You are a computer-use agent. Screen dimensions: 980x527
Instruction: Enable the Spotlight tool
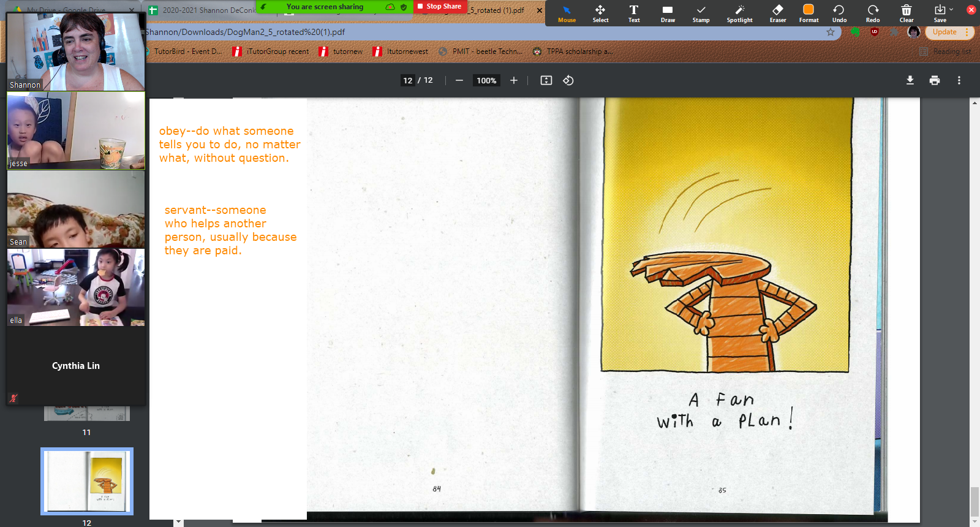point(740,13)
